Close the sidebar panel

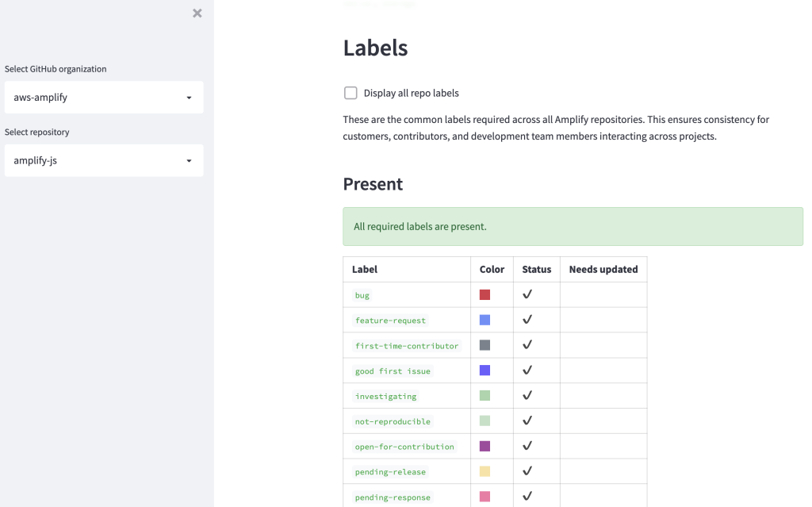(197, 13)
